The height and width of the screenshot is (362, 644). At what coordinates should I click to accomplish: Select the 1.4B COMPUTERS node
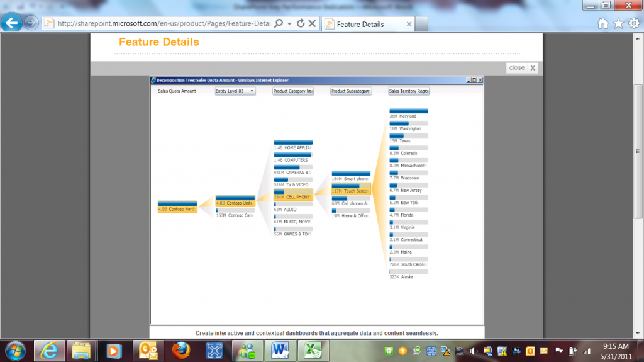pyautogui.click(x=293, y=157)
